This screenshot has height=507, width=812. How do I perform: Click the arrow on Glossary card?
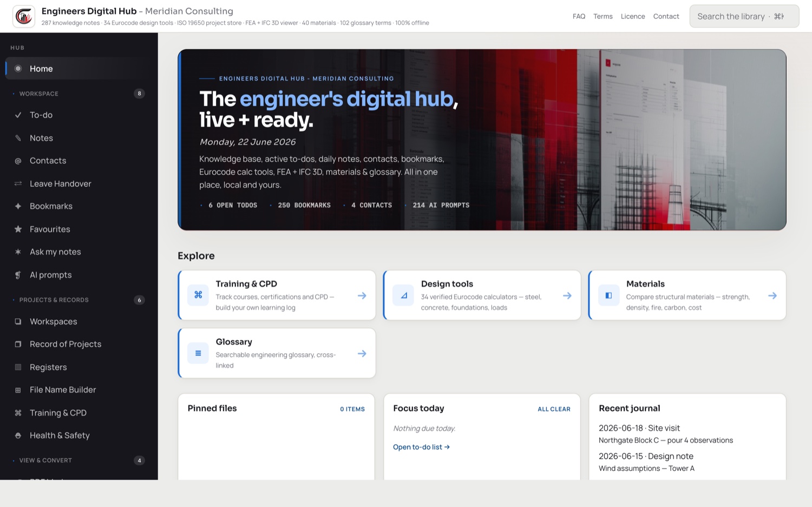click(362, 353)
